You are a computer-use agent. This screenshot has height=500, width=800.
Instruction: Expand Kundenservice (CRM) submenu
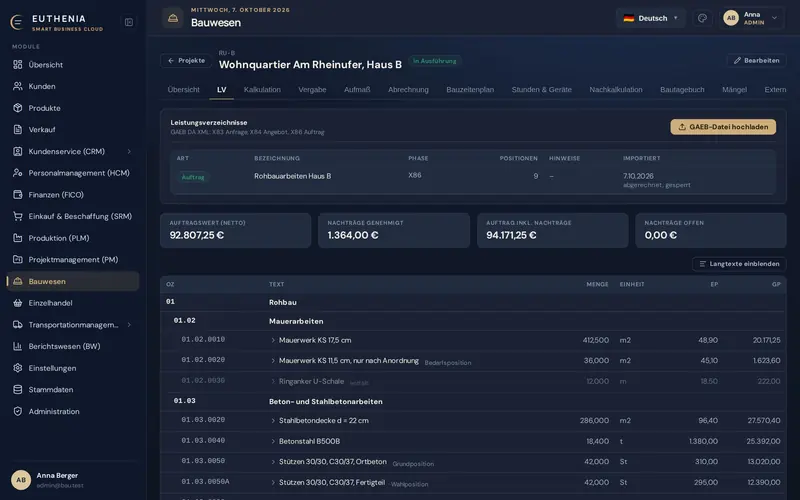(x=129, y=152)
